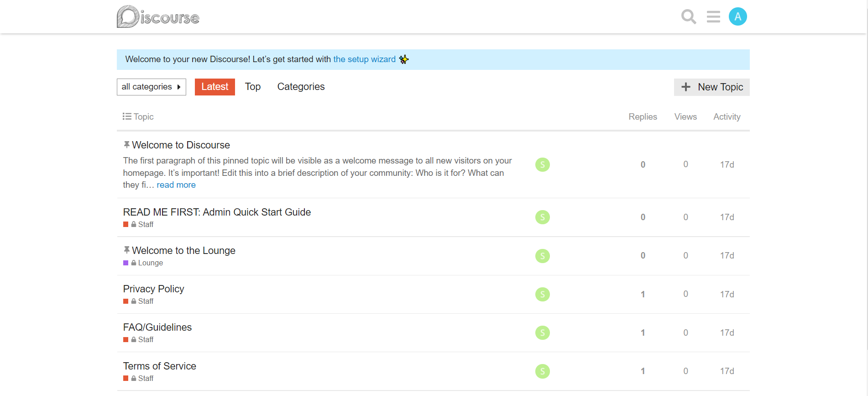
Task: Open the Privacy Policy topic
Action: click(154, 289)
